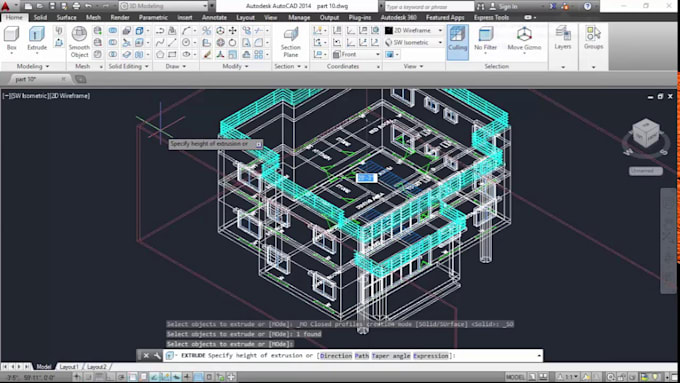680x383 pixels.
Task: Open the Layers panel icon
Action: point(563,37)
